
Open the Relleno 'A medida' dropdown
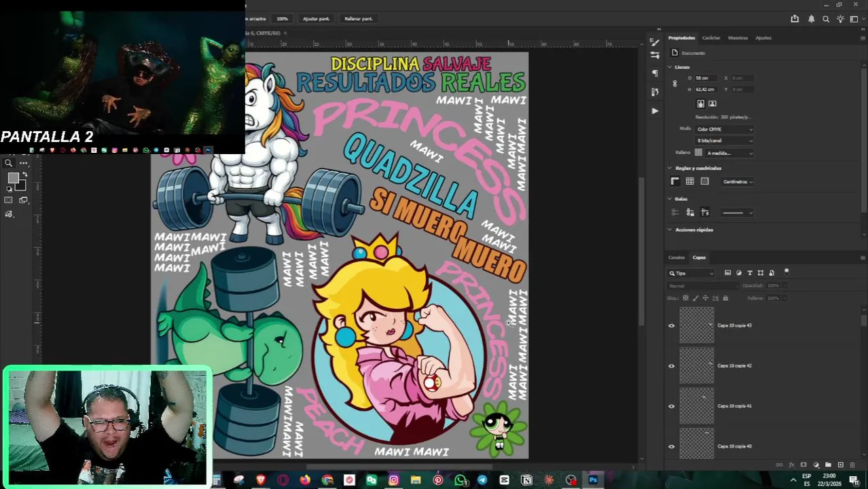[729, 153]
